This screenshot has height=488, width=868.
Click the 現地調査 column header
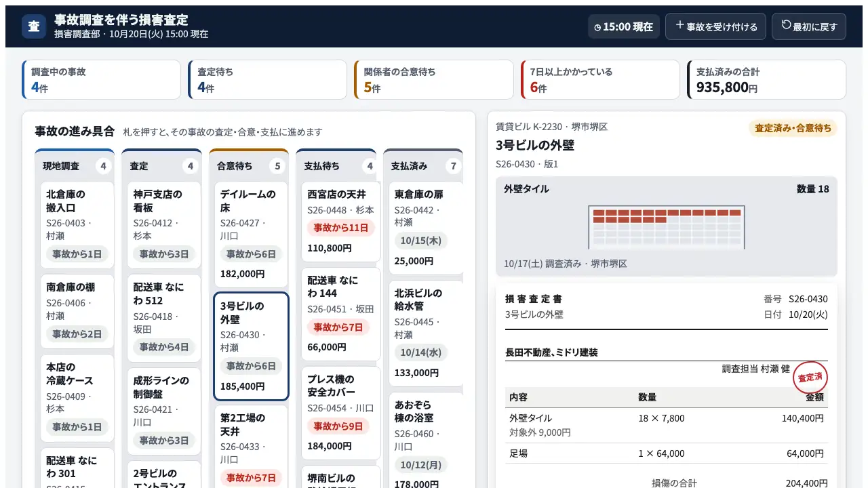[75, 166]
